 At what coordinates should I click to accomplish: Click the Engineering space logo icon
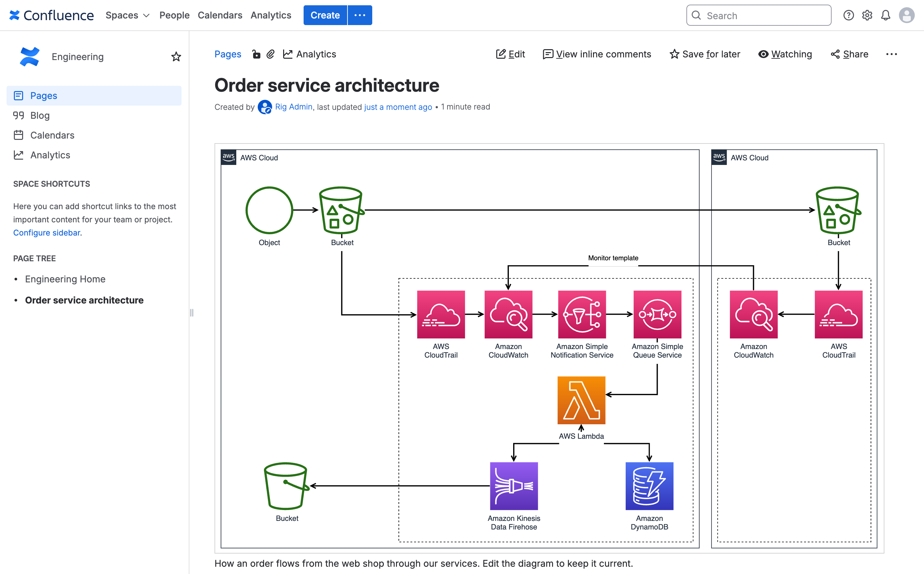point(30,56)
